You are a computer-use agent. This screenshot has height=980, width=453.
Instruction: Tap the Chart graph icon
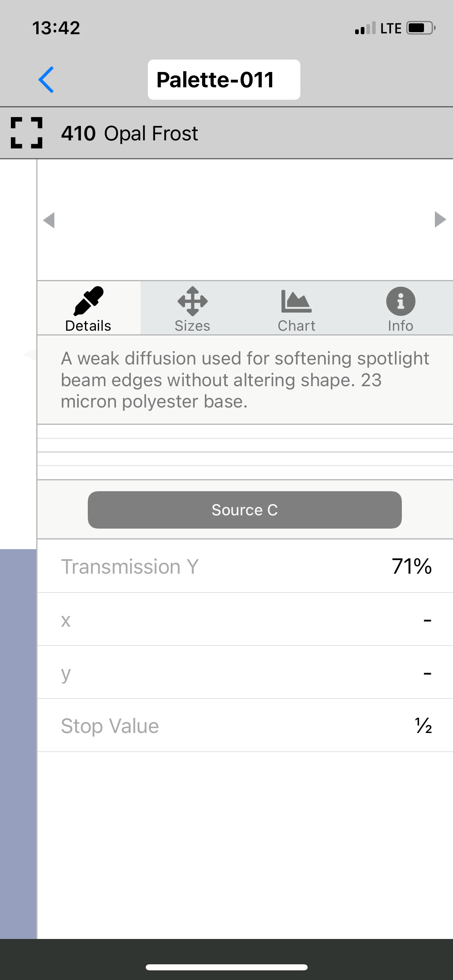pyautogui.click(x=296, y=301)
